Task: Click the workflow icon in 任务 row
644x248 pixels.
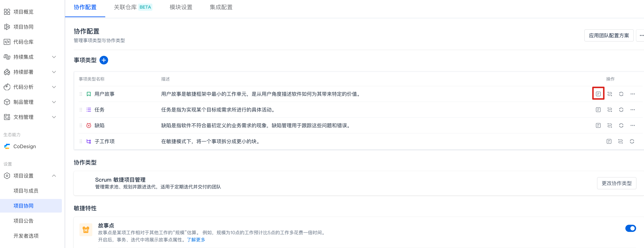Action: pyautogui.click(x=610, y=110)
